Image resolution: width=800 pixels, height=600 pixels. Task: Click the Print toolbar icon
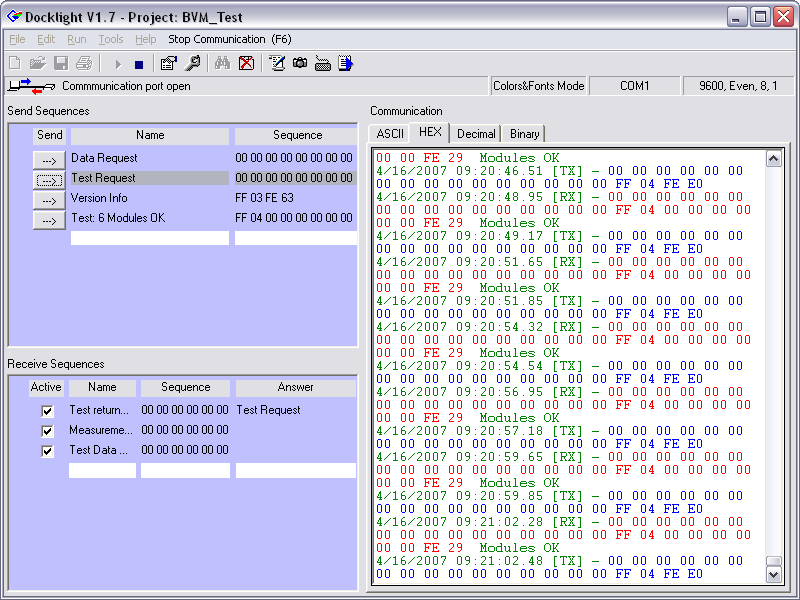[84, 63]
